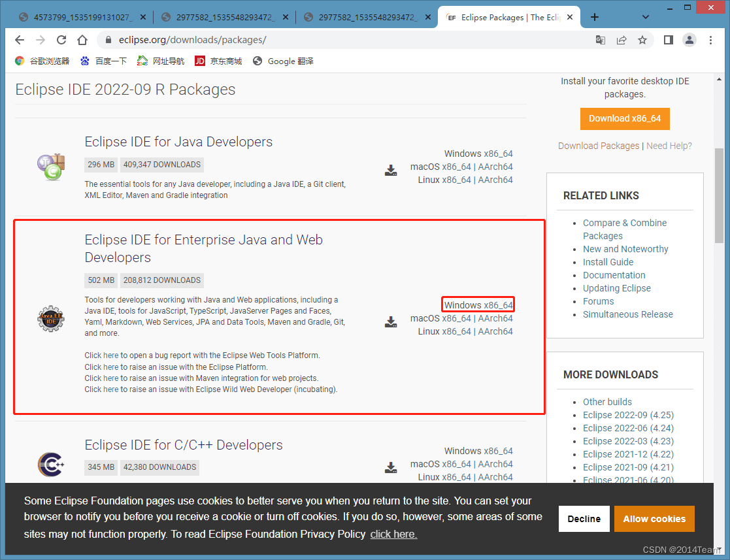The image size is (730, 560).
Task: Open Chrome three-dot menu
Action: (711, 40)
